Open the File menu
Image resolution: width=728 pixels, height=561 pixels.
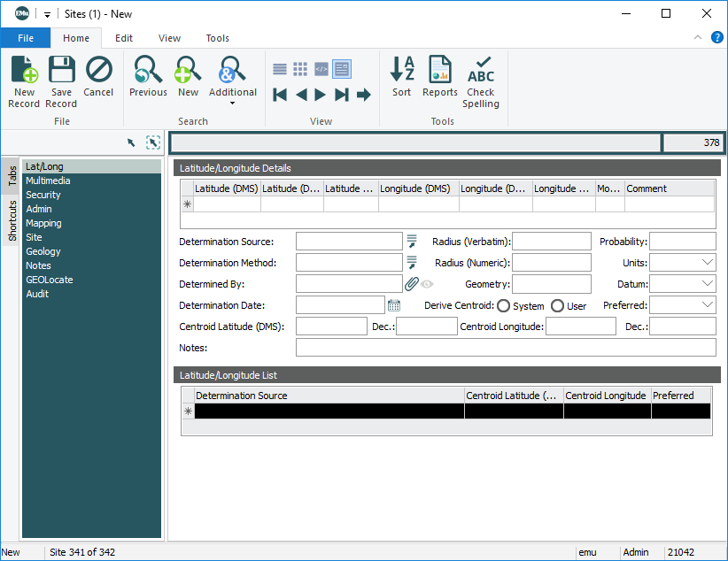tap(25, 38)
